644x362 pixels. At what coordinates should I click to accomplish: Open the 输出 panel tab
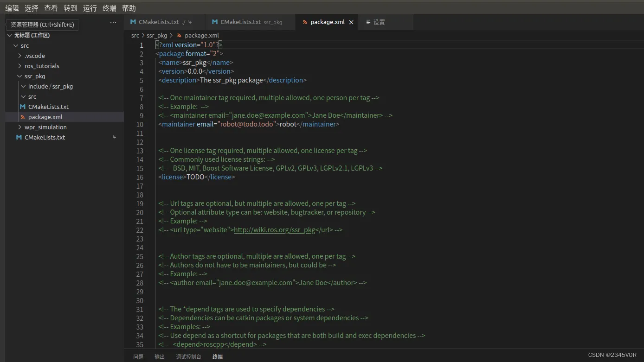[160, 356]
